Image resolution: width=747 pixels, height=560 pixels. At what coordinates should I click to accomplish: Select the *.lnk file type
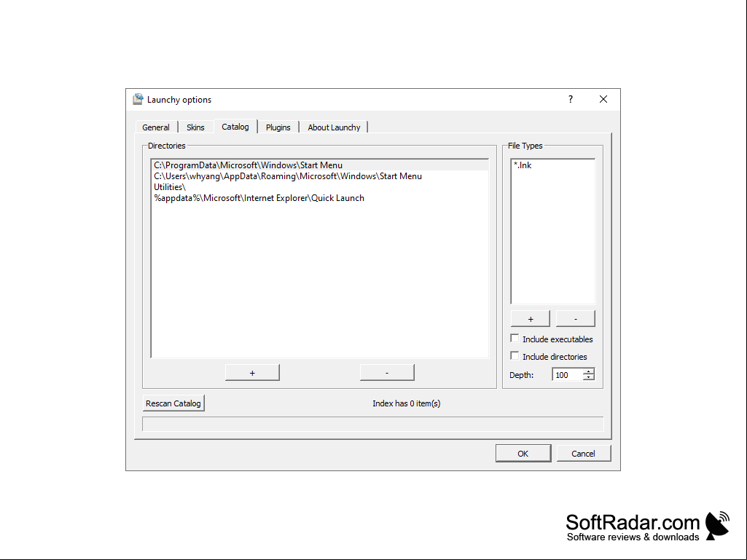tap(552, 165)
